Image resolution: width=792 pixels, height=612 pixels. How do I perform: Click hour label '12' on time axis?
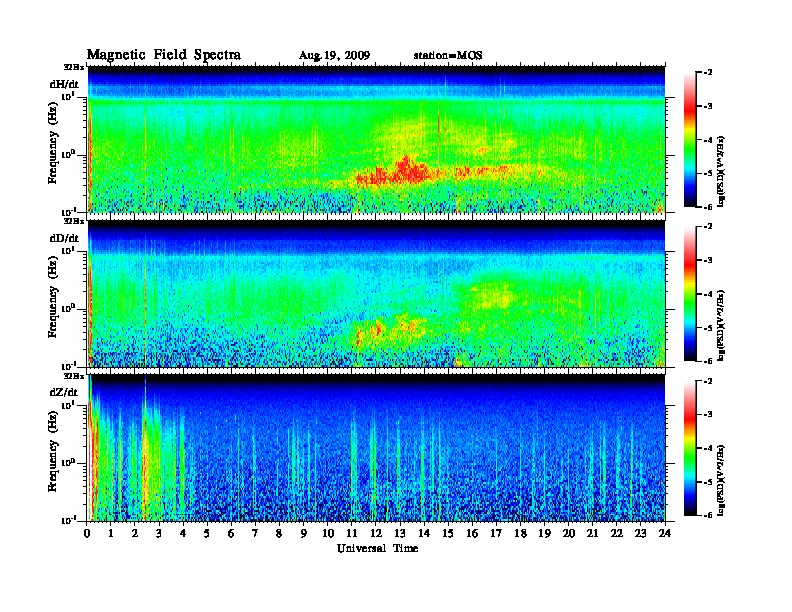(375, 534)
